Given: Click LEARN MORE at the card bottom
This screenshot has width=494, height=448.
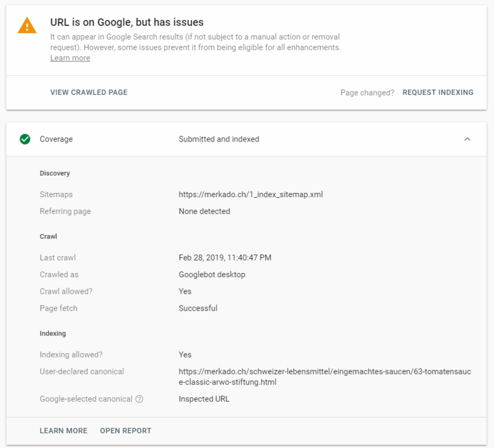Looking at the screenshot, I should coord(63,431).
